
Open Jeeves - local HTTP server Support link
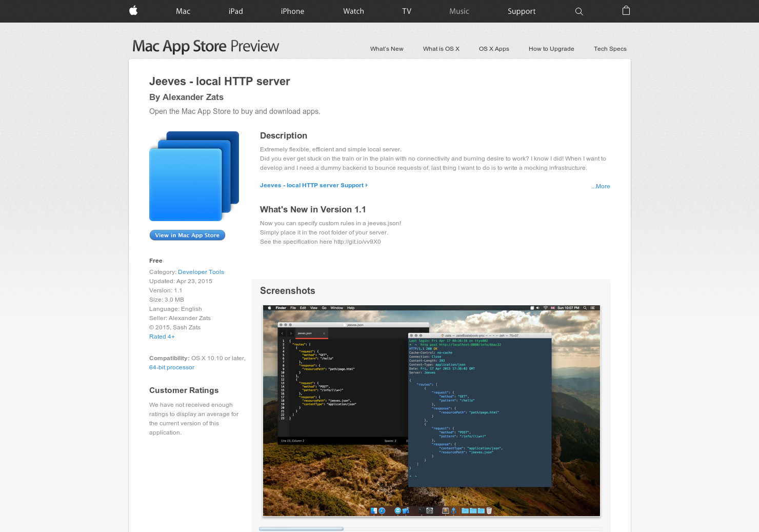tap(313, 185)
